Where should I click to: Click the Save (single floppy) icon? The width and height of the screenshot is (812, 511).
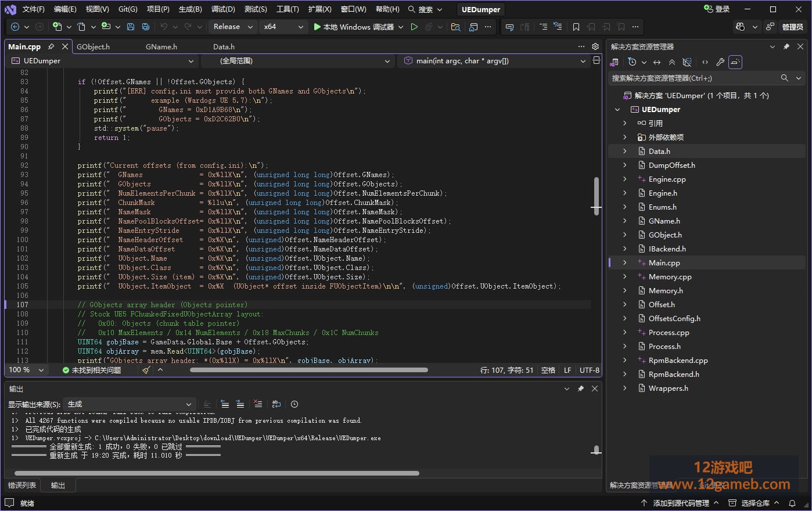click(x=131, y=27)
